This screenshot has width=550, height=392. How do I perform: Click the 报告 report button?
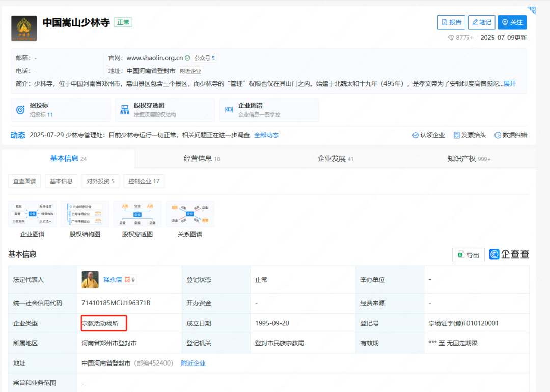451,22
